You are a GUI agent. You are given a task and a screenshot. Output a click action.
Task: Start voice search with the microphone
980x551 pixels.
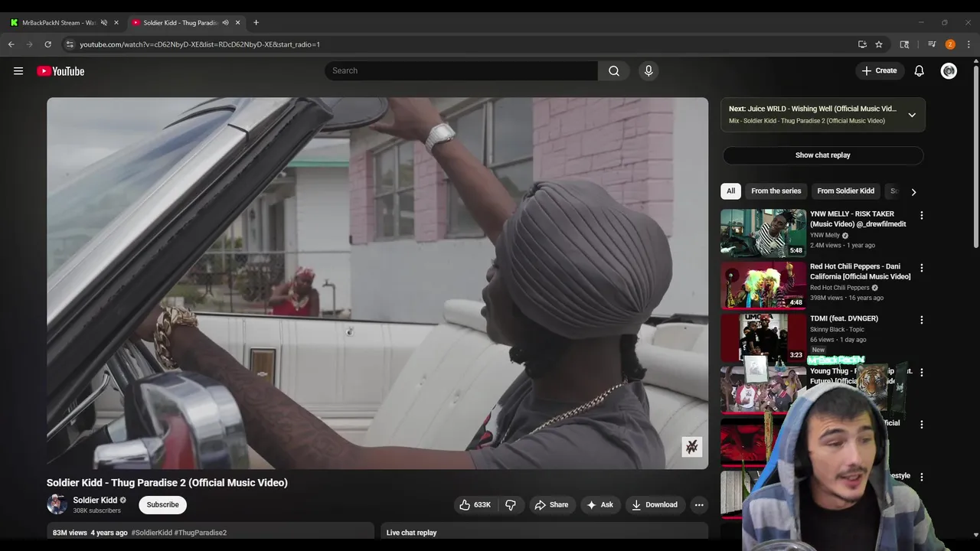coord(648,70)
